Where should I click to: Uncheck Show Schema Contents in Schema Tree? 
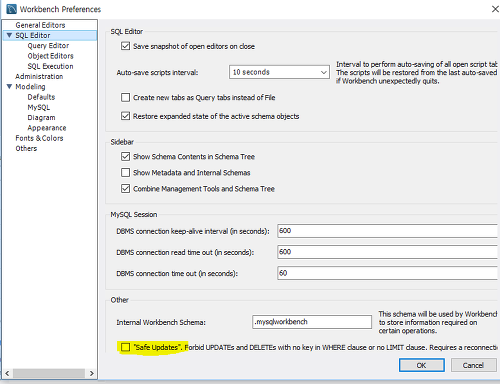click(x=125, y=156)
